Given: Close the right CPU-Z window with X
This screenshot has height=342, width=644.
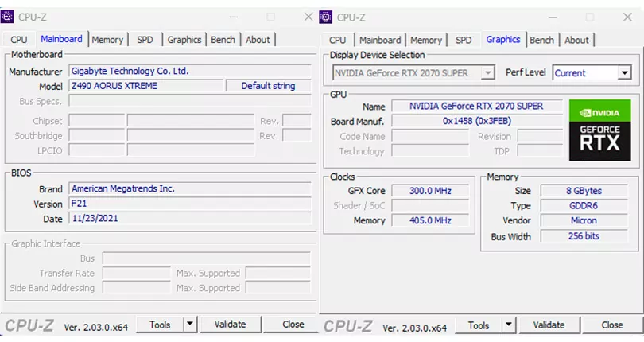Looking at the screenshot, I should (x=629, y=17).
